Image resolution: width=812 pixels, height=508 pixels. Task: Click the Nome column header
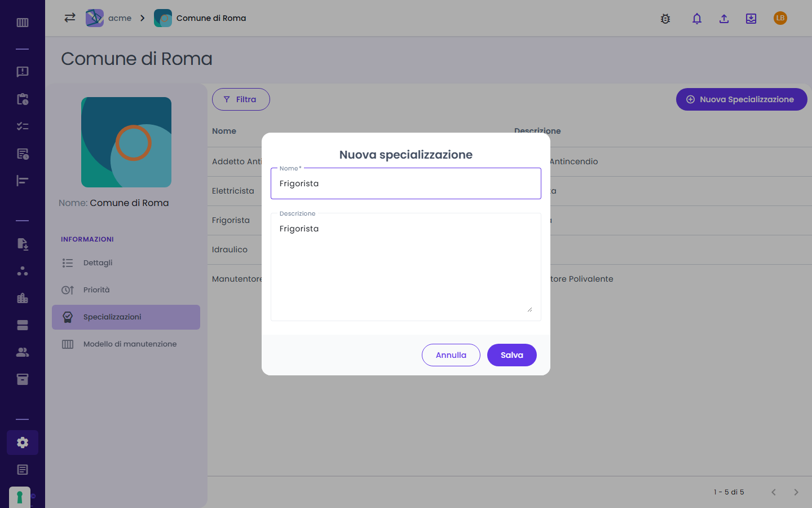point(224,131)
